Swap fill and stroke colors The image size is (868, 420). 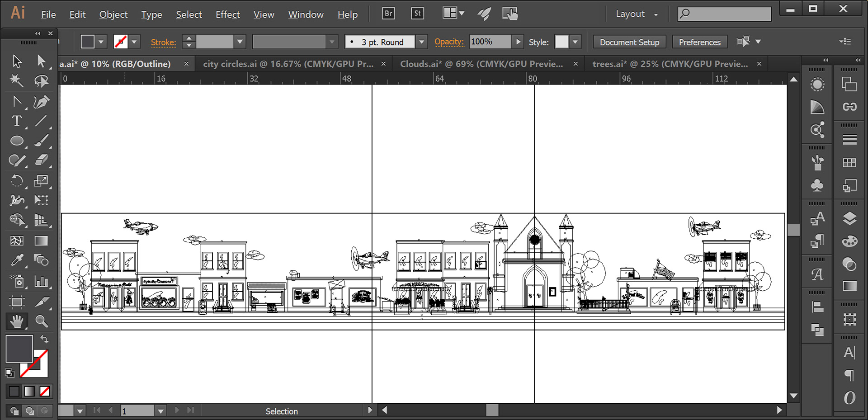click(x=44, y=339)
